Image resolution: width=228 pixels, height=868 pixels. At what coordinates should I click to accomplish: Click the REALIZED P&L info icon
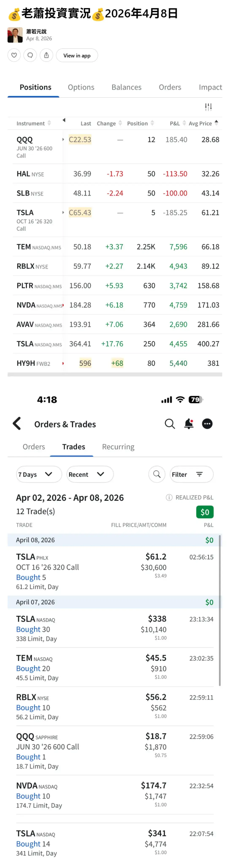[169, 497]
